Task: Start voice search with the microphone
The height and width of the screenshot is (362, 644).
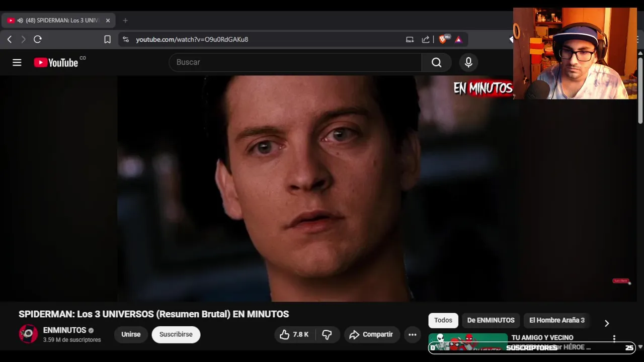Action: (x=468, y=62)
